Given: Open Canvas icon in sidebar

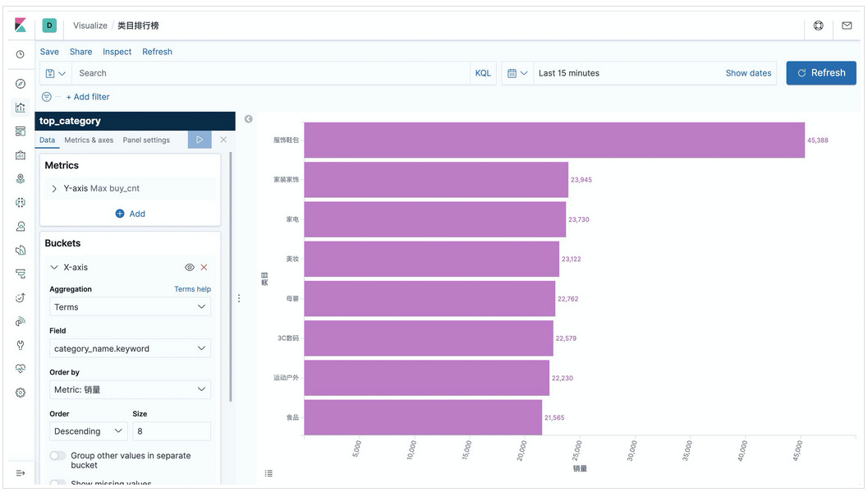Looking at the screenshot, I should [x=21, y=155].
